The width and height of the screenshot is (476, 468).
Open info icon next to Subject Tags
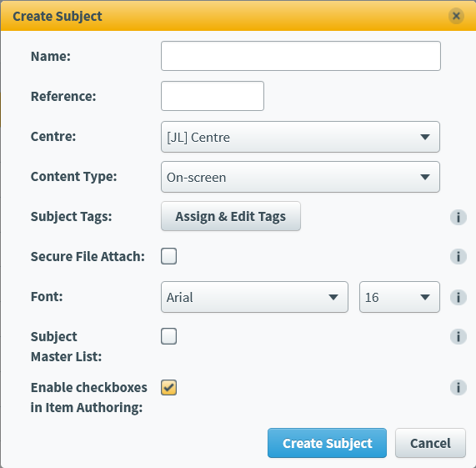point(458,217)
